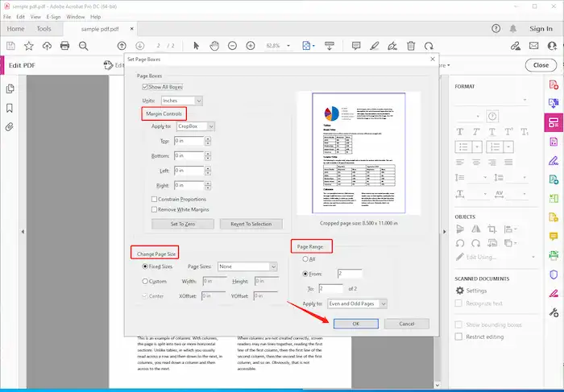Click the Bottom margin input field
This screenshot has height=392, width=564.
coord(189,156)
